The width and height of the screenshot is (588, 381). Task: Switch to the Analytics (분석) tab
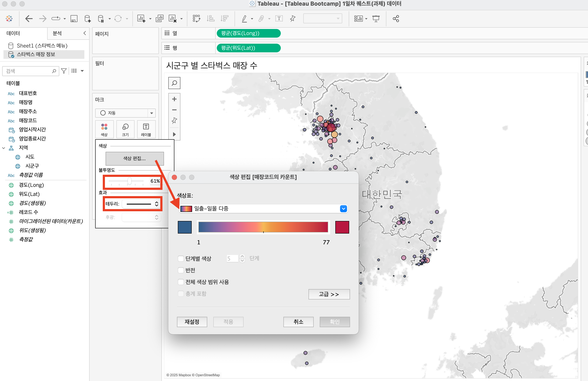(57, 33)
